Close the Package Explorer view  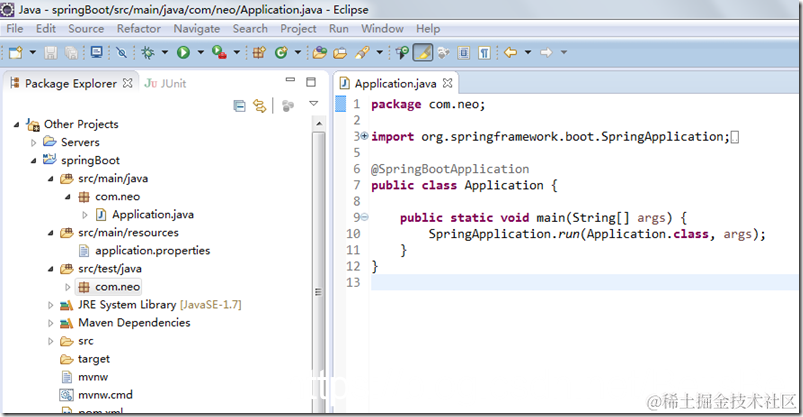click(128, 83)
